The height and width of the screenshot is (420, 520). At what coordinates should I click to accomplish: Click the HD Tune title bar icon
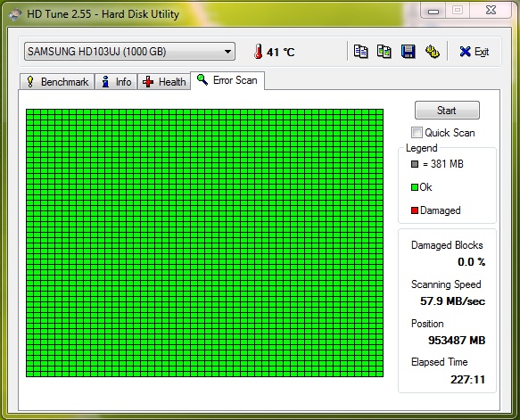15,14
